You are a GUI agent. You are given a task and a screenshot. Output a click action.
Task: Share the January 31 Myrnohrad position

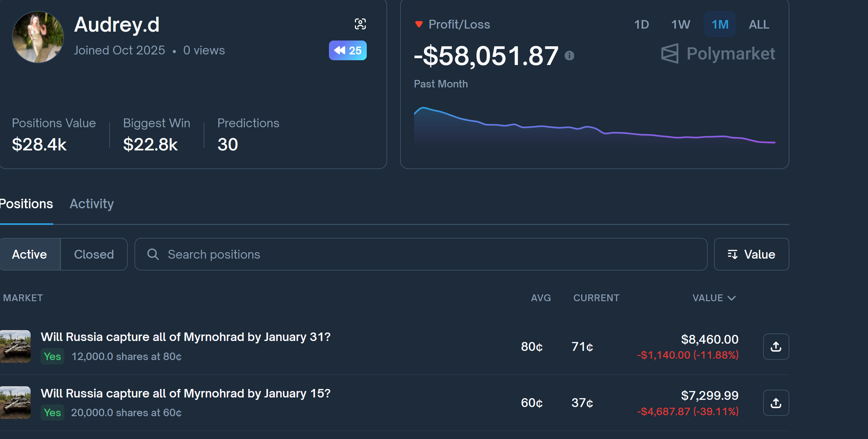[775, 346]
